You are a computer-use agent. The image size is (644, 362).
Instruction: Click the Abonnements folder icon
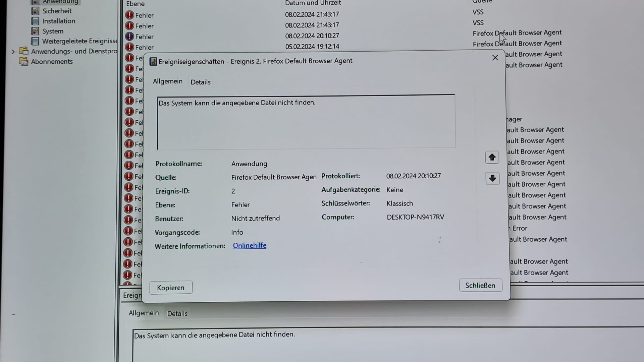point(23,62)
